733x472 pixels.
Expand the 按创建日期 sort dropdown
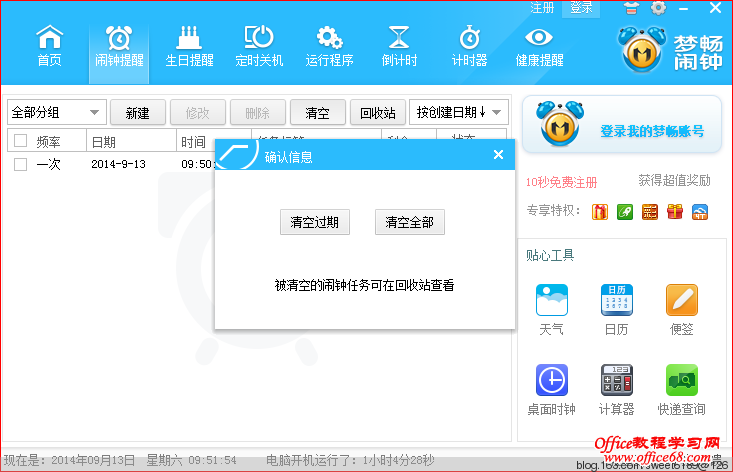click(x=459, y=112)
